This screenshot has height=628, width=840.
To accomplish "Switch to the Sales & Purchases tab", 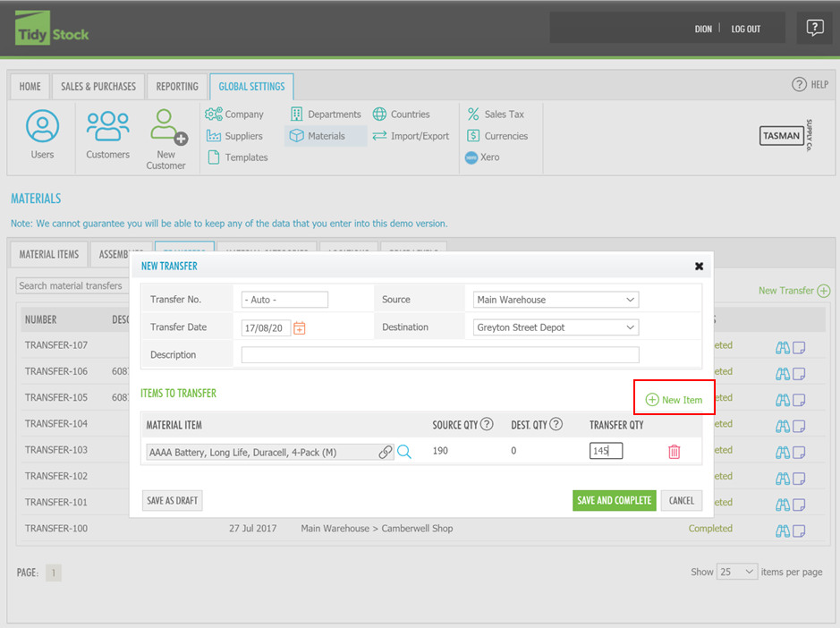I will tap(98, 87).
